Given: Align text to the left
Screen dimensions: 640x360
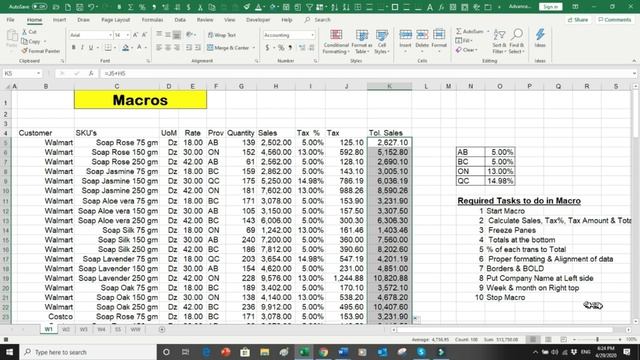Looking at the screenshot, I should [159, 48].
